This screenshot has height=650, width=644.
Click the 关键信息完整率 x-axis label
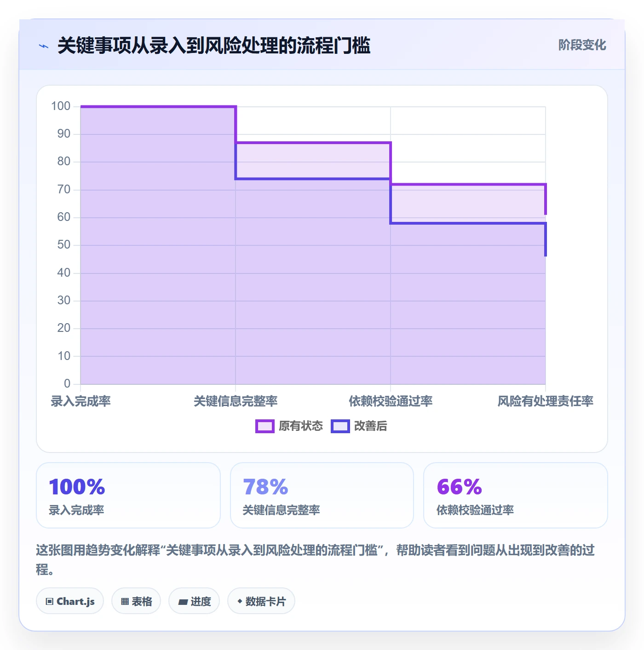[236, 401]
